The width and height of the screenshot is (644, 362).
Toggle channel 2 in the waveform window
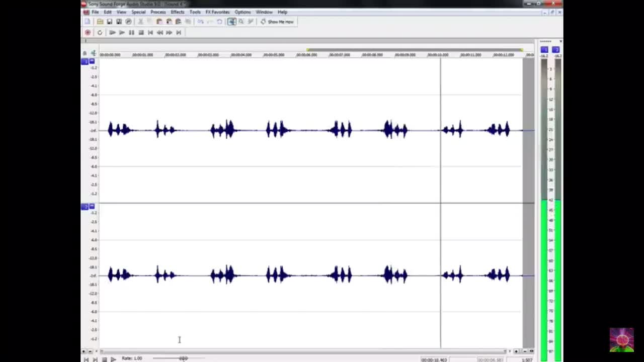coord(85,206)
